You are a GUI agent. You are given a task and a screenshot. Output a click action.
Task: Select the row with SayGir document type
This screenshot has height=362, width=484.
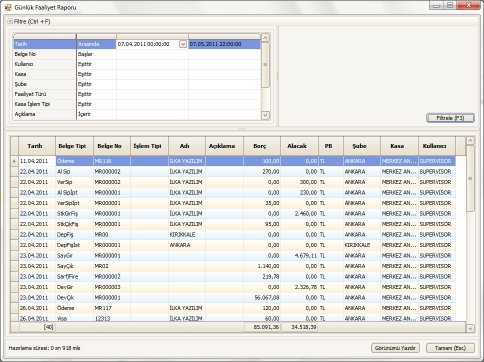(x=237, y=256)
